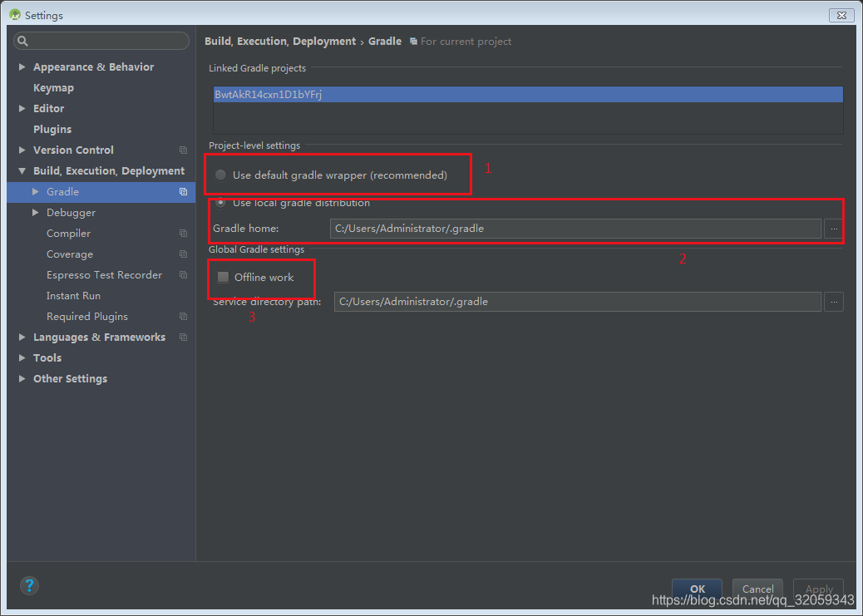Open the Required Plugins settings page
This screenshot has width=863, height=616.
pos(87,317)
